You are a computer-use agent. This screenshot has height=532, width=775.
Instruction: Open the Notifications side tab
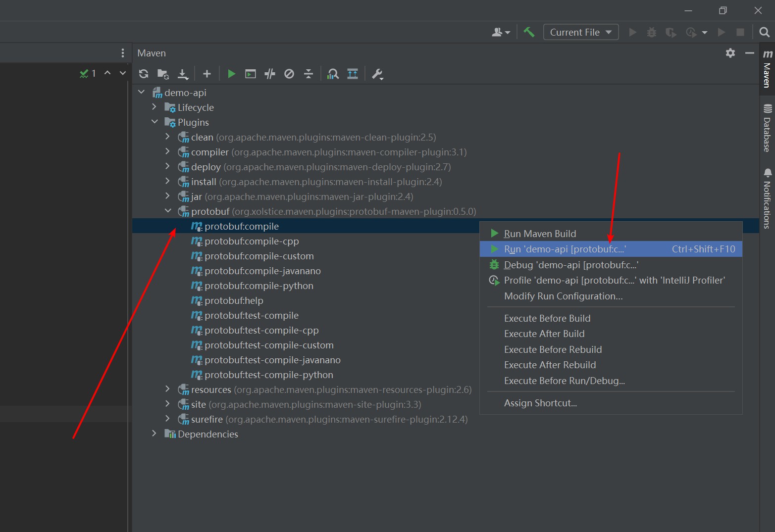[767, 198]
